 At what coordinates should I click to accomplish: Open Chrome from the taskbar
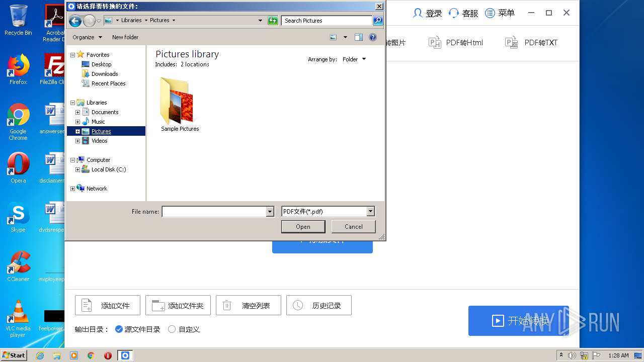coord(91,355)
